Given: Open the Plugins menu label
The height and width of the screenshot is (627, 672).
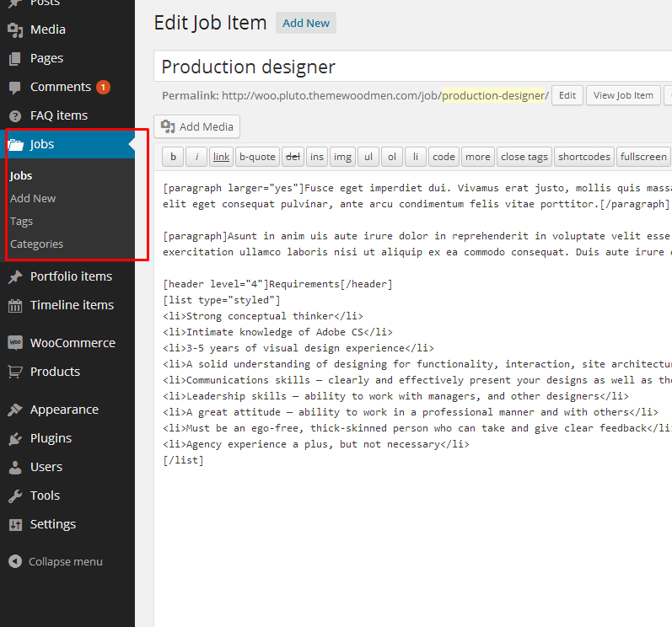Looking at the screenshot, I should coord(51,438).
